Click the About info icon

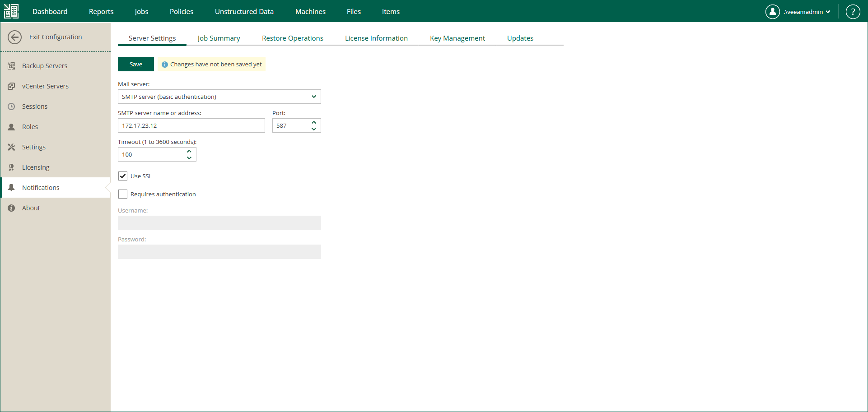pyautogui.click(x=12, y=208)
